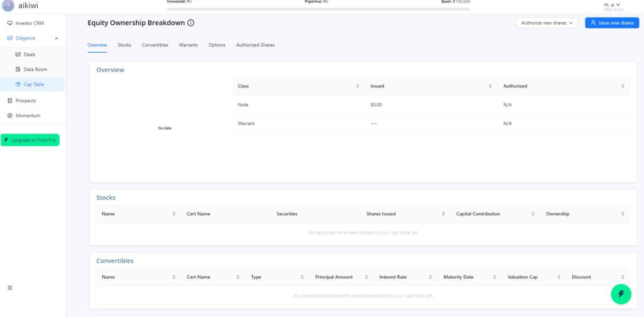Sort Stocks table by Capital Contribution
Image resolution: width=644 pixels, height=317 pixels.
533,214
